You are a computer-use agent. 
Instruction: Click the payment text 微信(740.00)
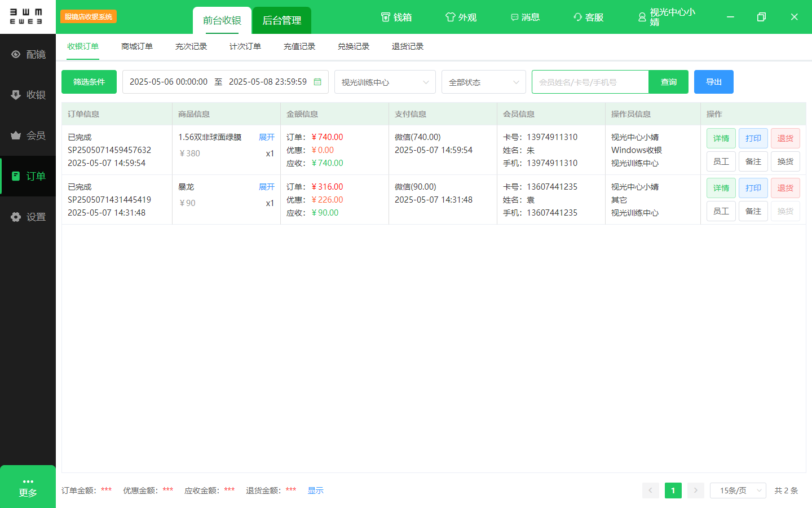click(418, 137)
